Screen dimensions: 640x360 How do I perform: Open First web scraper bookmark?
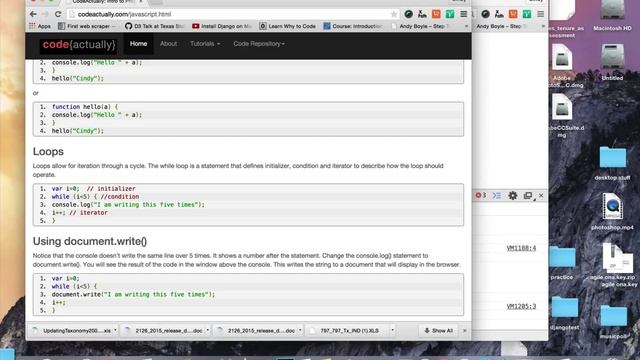click(x=87, y=26)
